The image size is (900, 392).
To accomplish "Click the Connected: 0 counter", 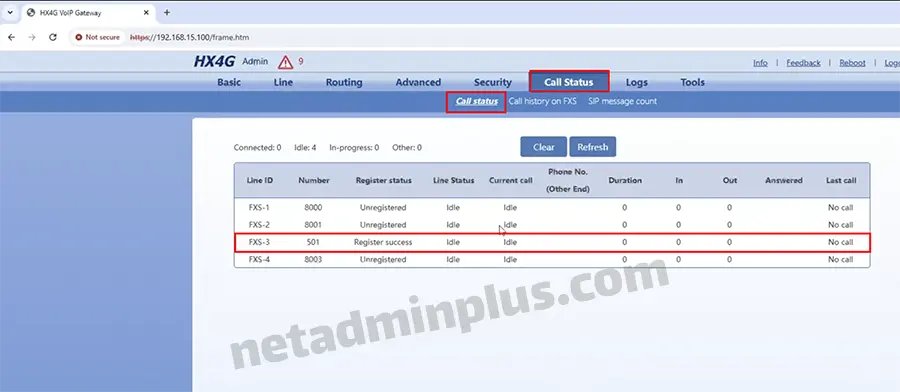I will click(257, 148).
